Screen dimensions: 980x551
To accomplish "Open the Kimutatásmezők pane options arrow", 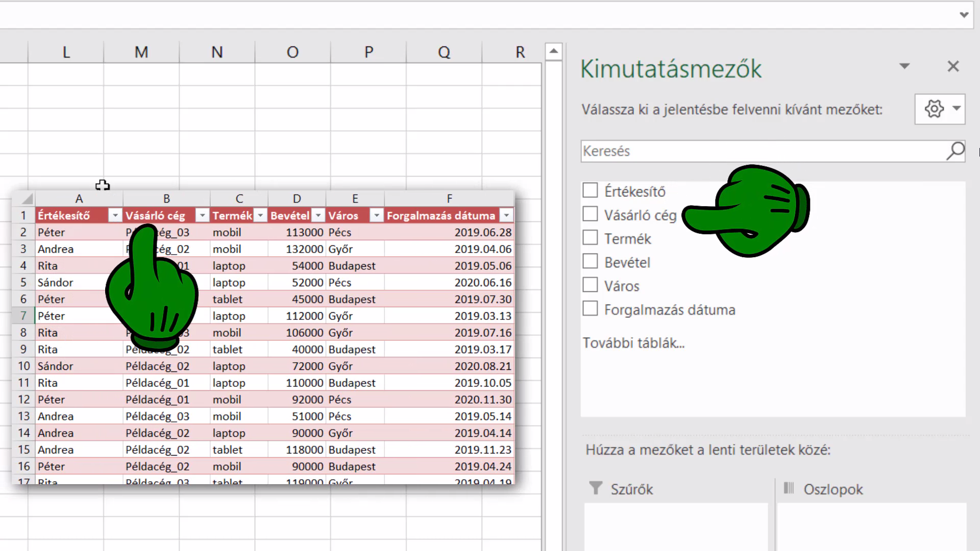I will click(904, 66).
